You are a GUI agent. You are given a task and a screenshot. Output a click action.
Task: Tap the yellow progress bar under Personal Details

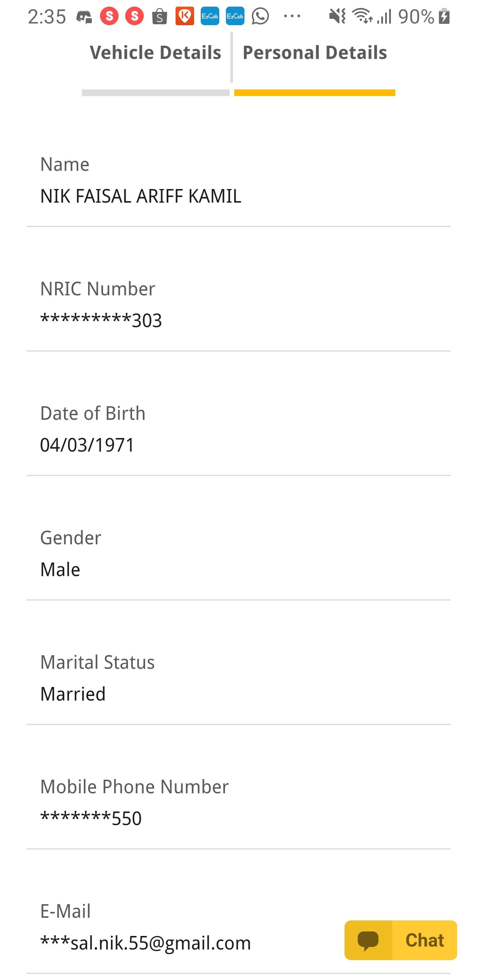click(x=314, y=93)
